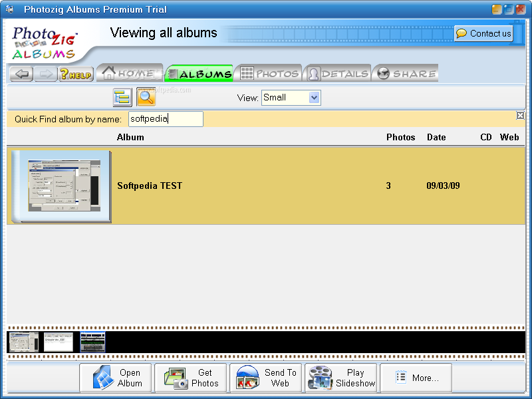Toggle the Quick Find magnifier icon

(x=146, y=97)
